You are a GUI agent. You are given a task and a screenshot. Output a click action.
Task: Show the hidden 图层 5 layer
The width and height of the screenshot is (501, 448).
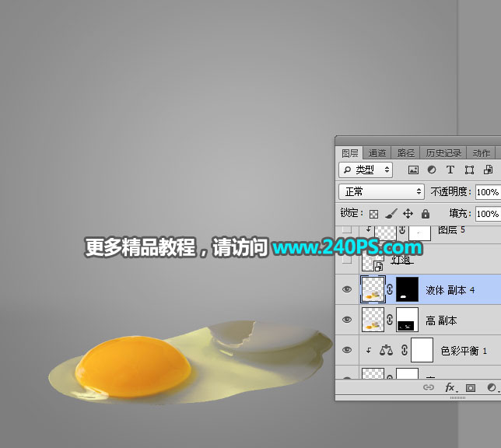[x=347, y=229]
